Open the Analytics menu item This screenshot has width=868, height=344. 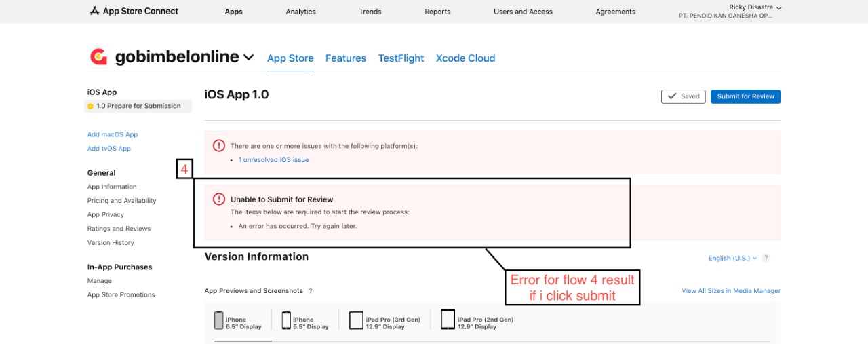(x=300, y=12)
